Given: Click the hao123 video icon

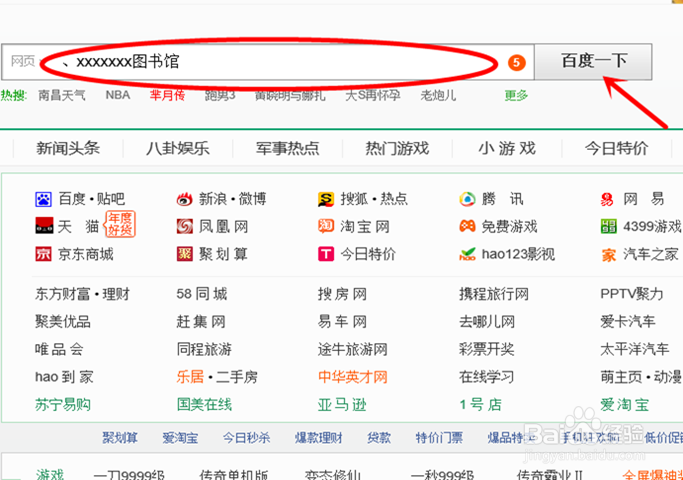Looking at the screenshot, I should [467, 254].
